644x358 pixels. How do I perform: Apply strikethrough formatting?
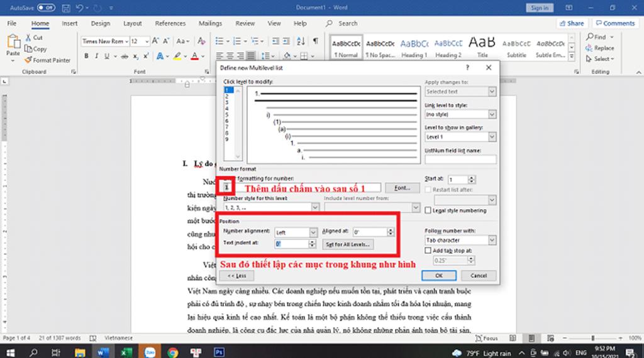coord(125,56)
